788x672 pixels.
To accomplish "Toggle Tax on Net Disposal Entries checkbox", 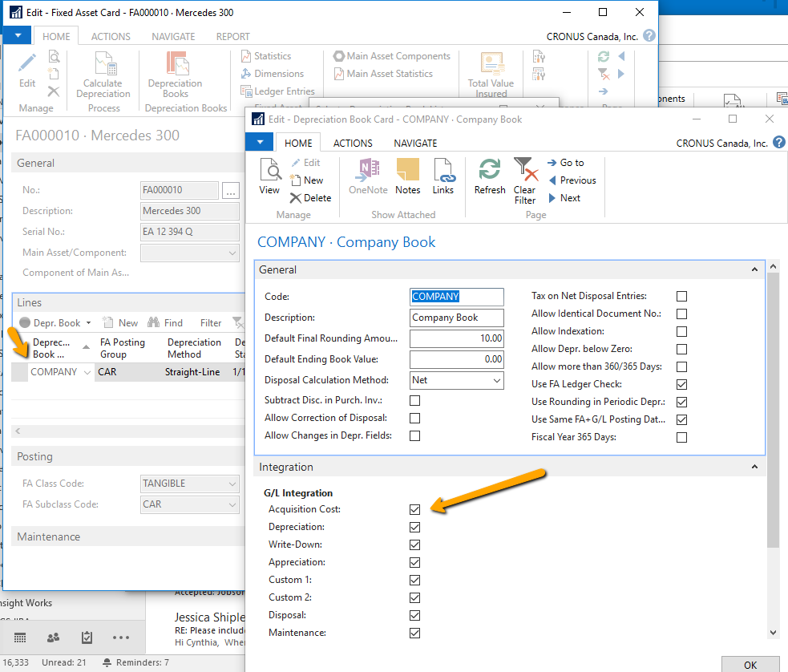I will coord(681,297).
